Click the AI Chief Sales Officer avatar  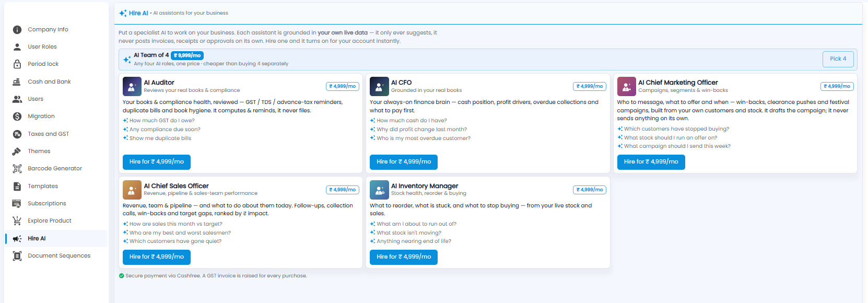[132, 190]
